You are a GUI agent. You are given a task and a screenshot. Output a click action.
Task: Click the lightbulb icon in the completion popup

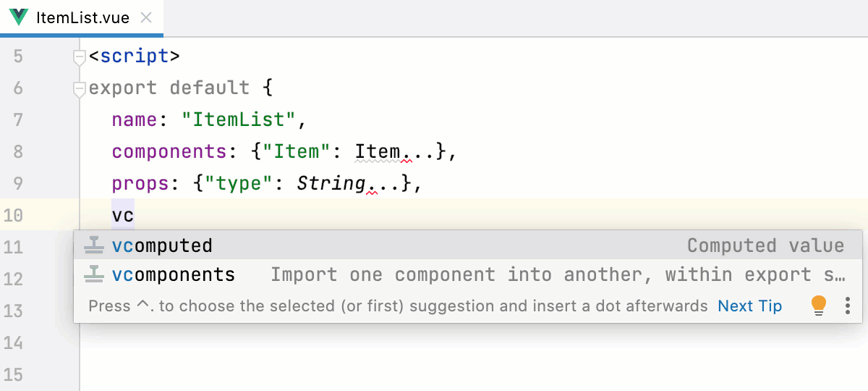tap(818, 306)
